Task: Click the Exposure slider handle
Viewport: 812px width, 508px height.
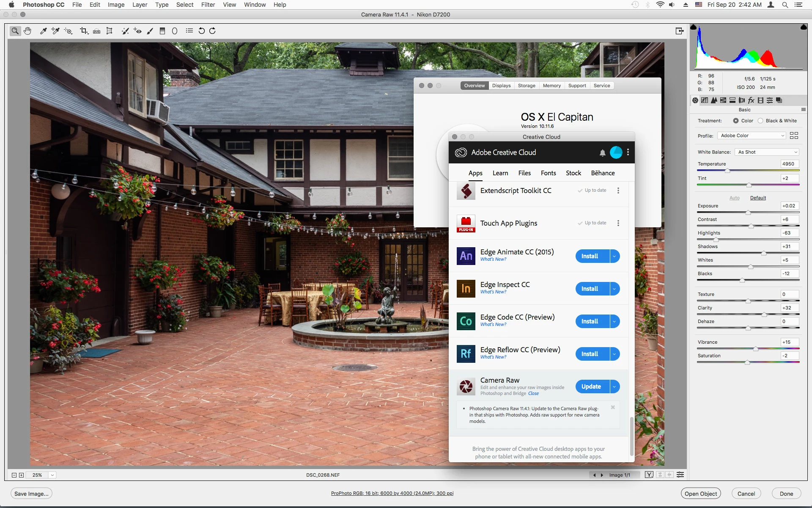Action: (x=748, y=213)
